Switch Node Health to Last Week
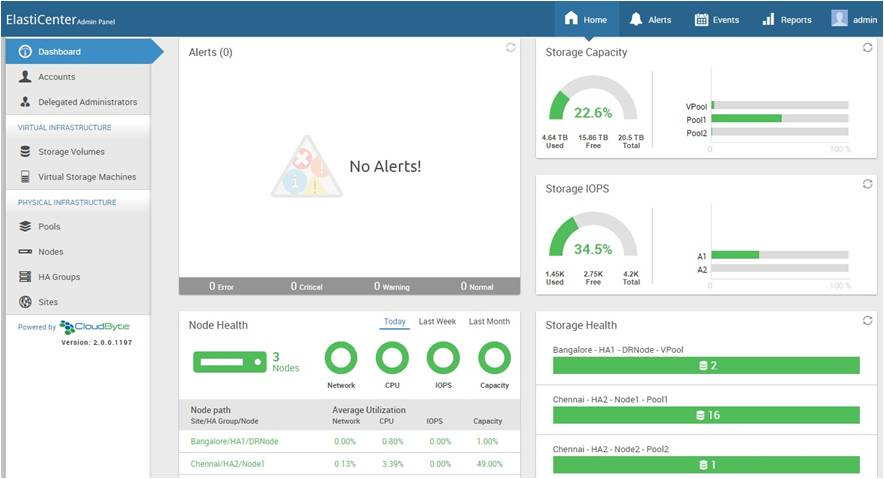 click(437, 322)
